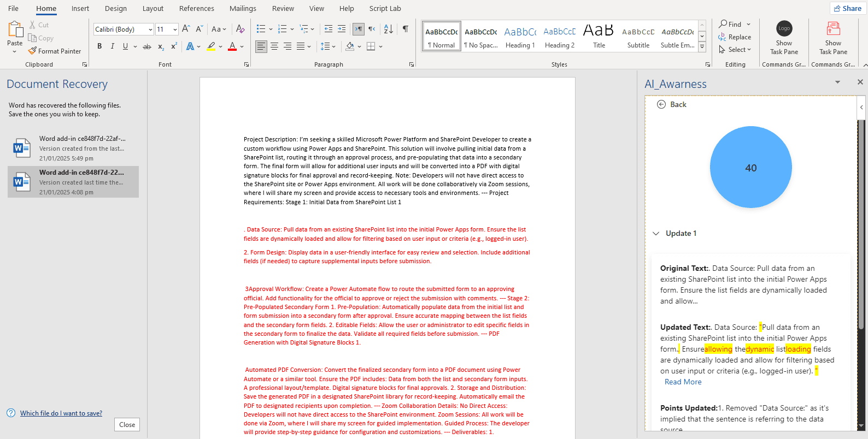Apply paragraph shading color

click(x=350, y=46)
